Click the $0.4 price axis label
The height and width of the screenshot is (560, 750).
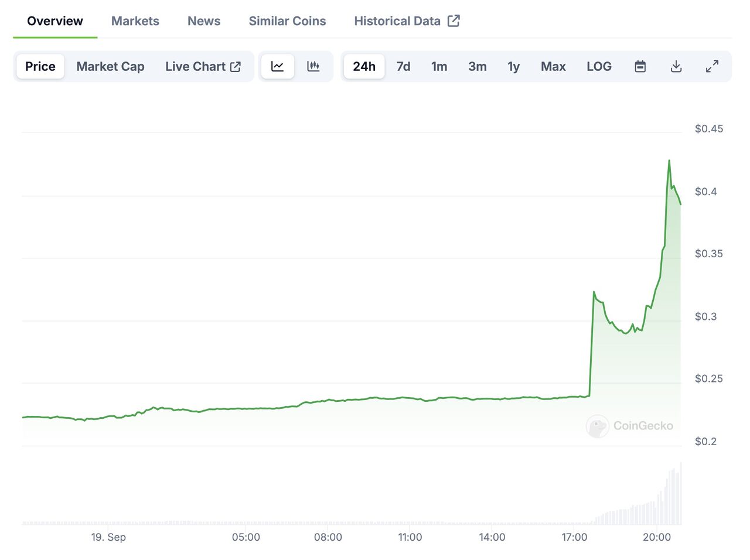706,192
